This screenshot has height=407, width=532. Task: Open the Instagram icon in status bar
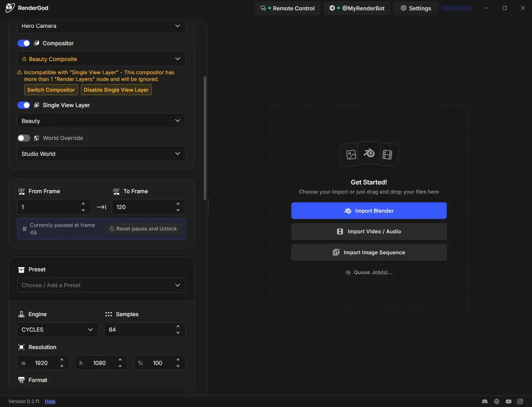click(520, 401)
